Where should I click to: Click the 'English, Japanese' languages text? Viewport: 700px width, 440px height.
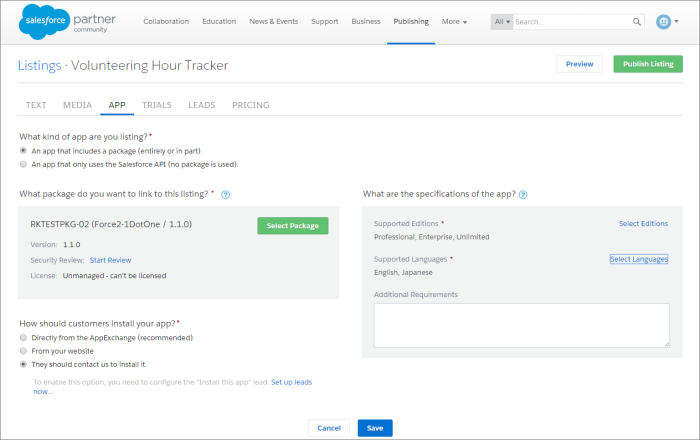tap(404, 273)
